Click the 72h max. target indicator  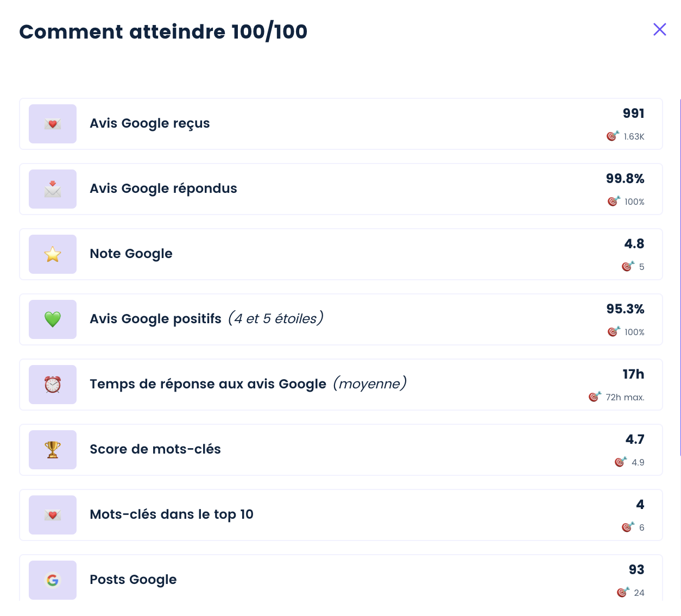616,397
